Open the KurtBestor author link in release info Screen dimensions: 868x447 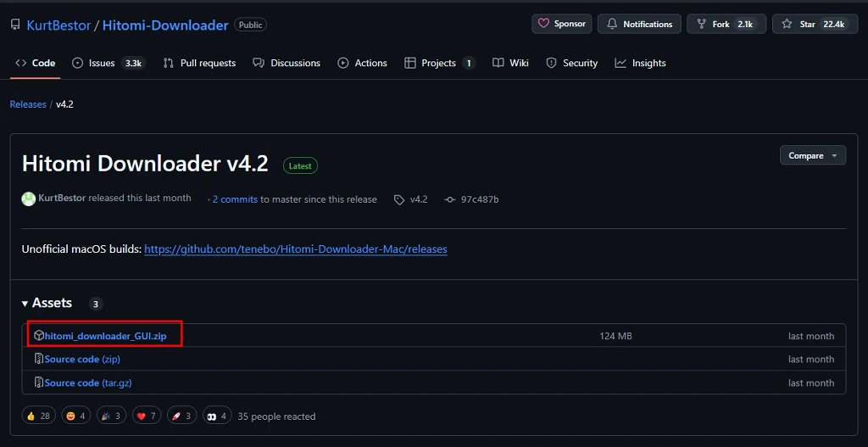62,198
